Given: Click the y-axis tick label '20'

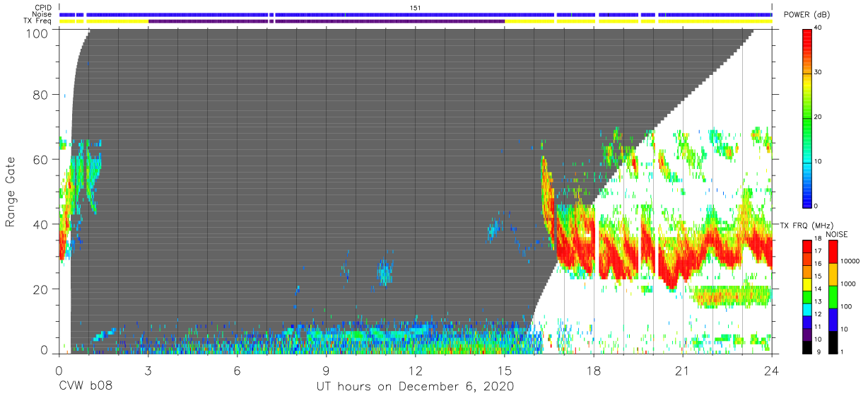Looking at the screenshot, I should 42,289.
